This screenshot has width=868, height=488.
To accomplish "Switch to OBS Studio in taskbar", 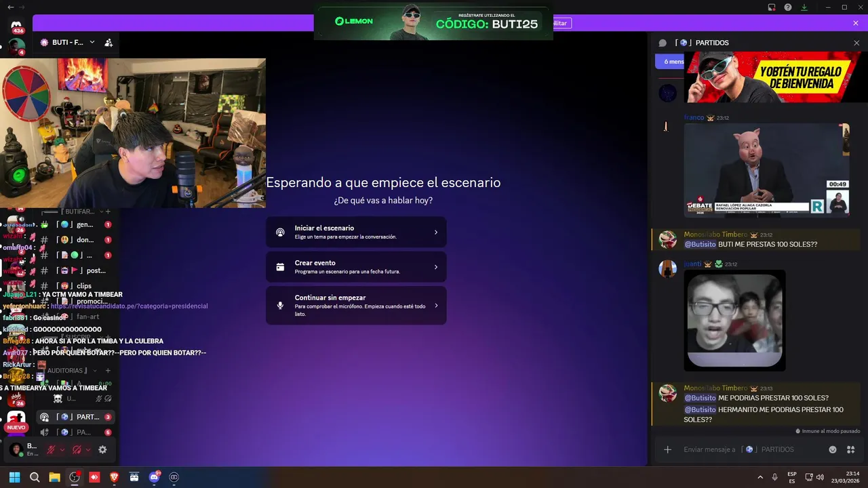I will click(75, 477).
